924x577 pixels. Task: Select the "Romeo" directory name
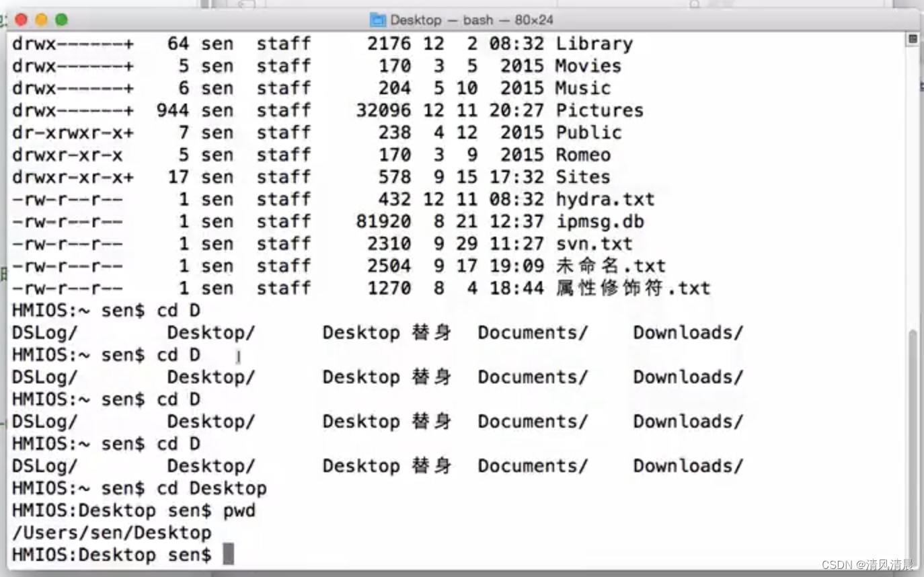[583, 155]
